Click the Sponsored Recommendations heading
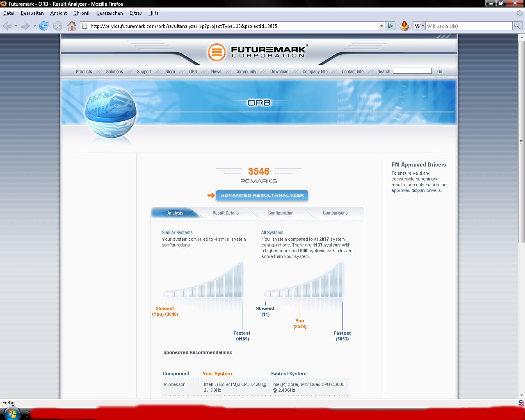525x420 pixels. (x=198, y=352)
